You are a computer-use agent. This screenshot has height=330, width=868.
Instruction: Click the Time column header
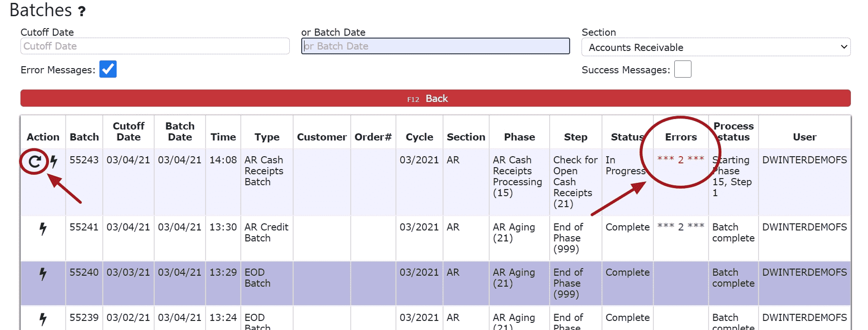pos(223,137)
